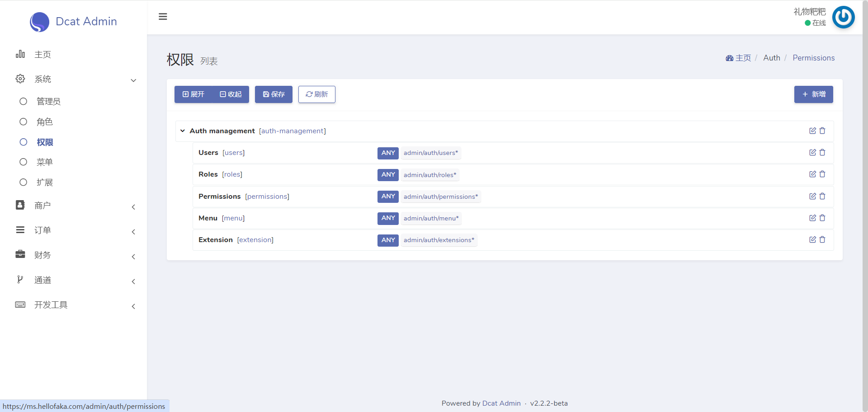
Task: Delete the Users permission row
Action: point(822,152)
